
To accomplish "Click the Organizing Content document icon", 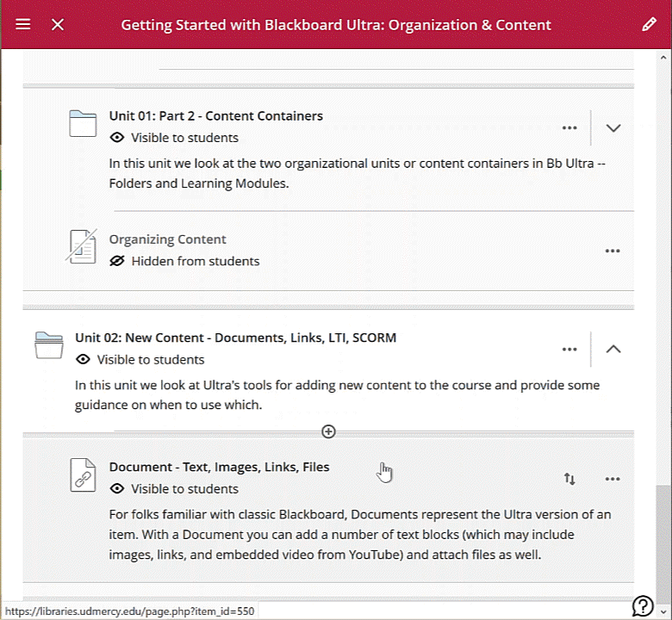I will click(x=83, y=246).
